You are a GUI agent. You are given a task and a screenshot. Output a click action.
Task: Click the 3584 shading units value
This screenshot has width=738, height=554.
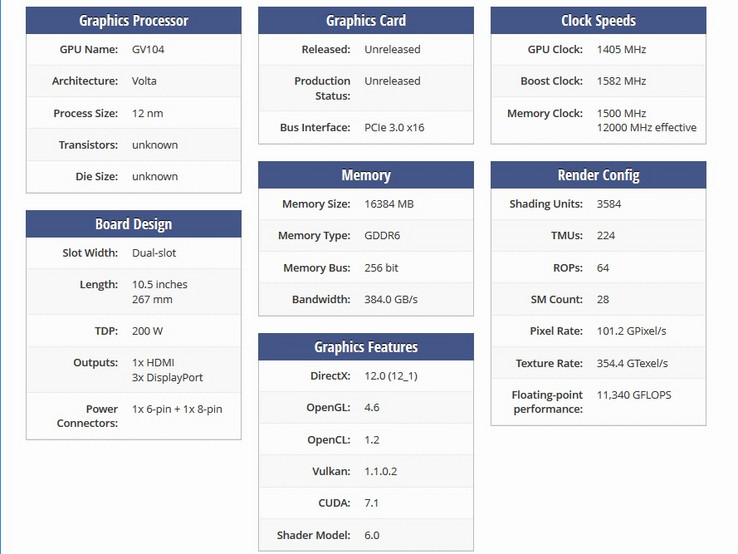tap(610, 204)
